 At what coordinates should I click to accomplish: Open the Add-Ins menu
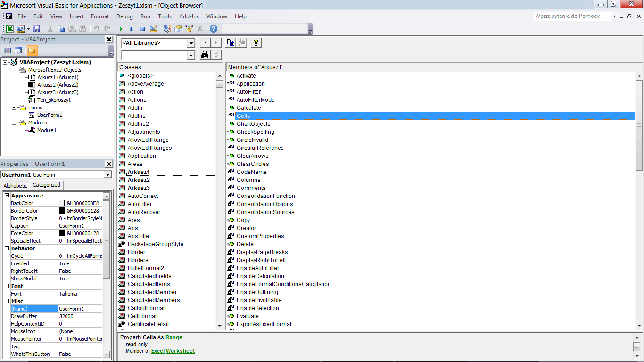tap(189, 16)
